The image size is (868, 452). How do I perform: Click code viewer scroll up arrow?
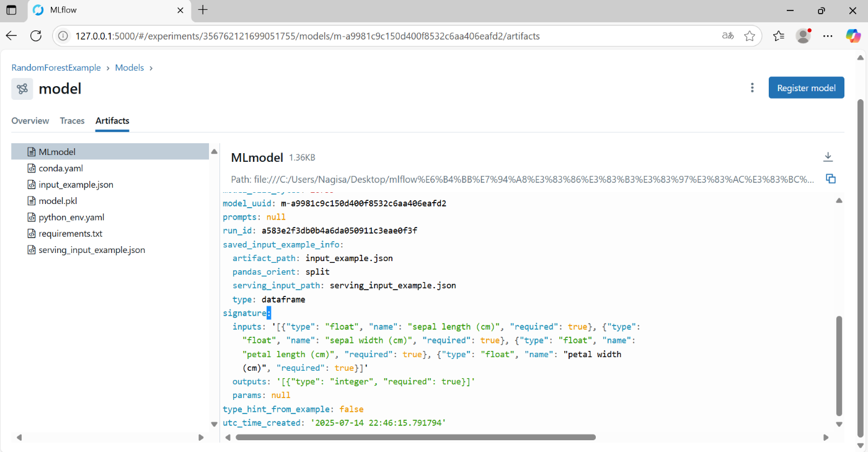(839, 200)
